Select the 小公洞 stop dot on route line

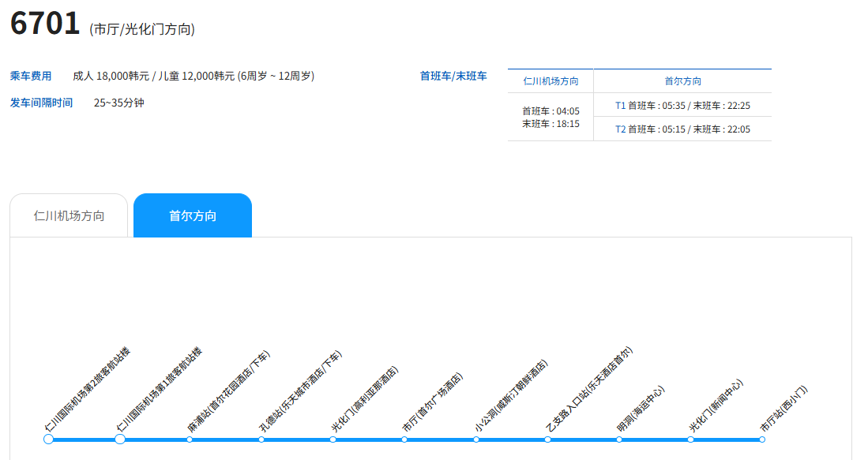pyautogui.click(x=476, y=439)
